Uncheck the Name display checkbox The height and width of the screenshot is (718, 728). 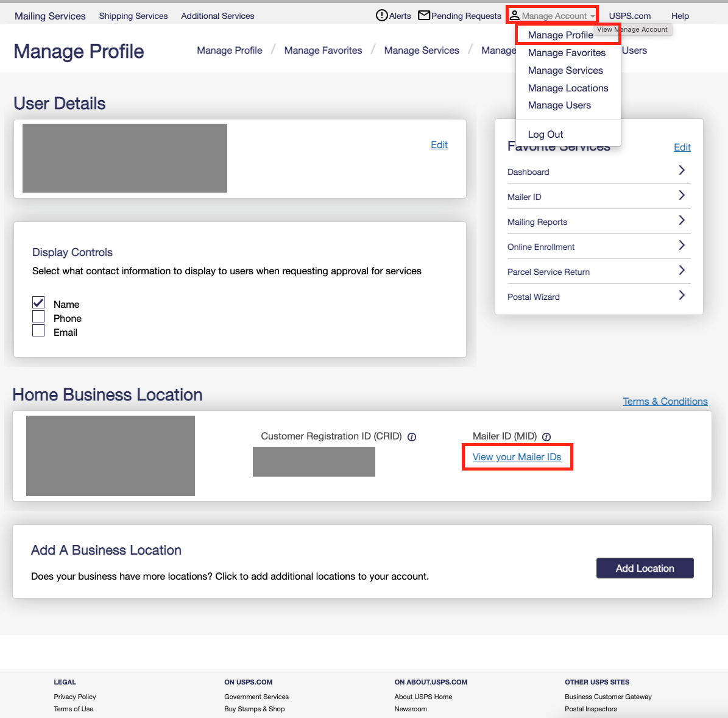coord(38,302)
